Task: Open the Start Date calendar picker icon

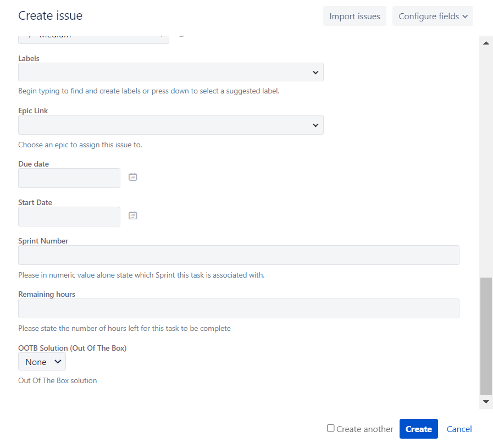Action: click(132, 215)
